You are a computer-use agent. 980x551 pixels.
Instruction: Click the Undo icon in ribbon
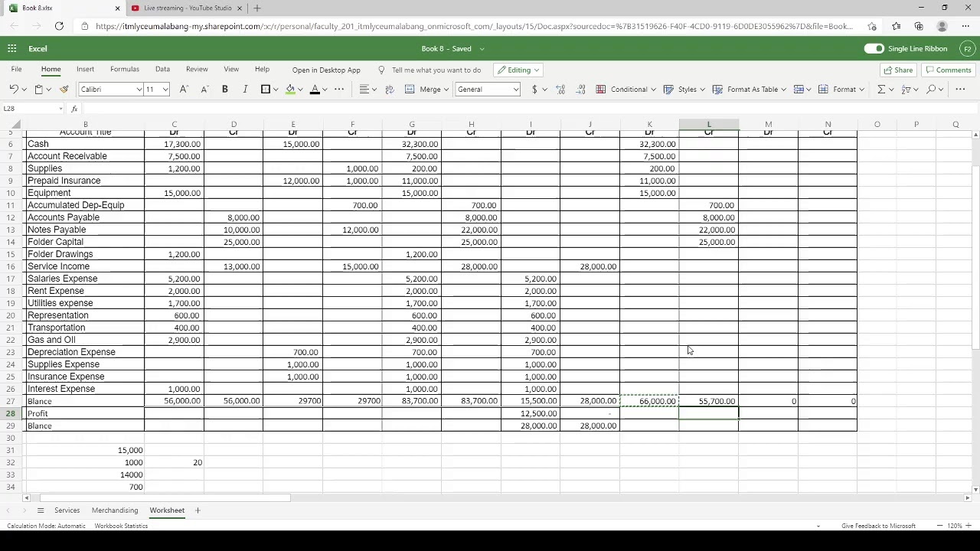(13, 90)
